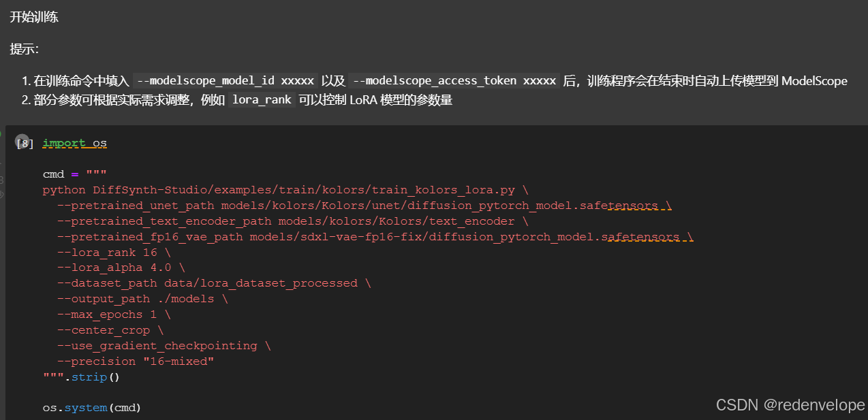Click the '--precision "16-mixed"' line

136,361
